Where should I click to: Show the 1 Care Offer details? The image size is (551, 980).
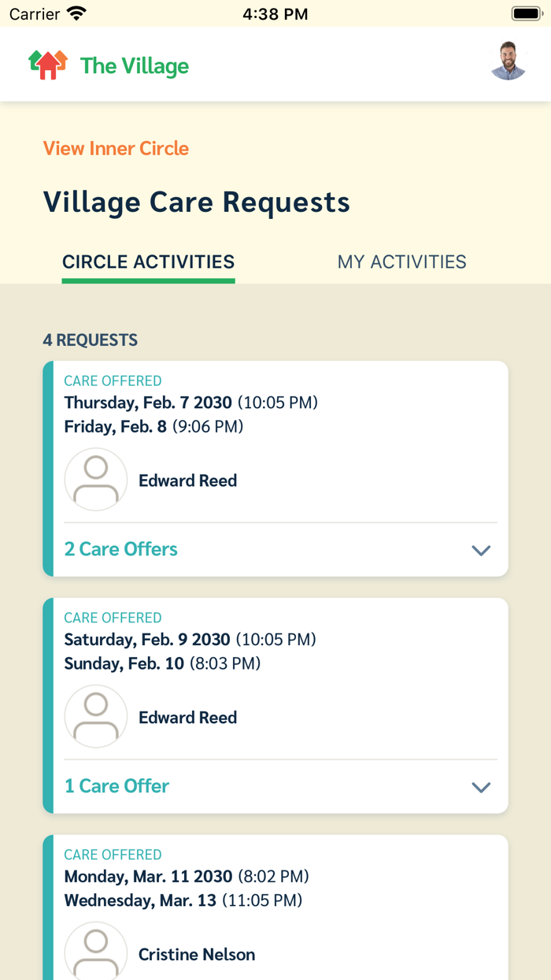116,786
